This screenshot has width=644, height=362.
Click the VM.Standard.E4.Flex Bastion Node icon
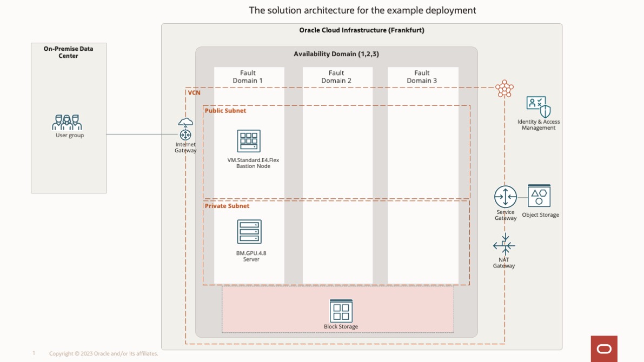tap(249, 142)
